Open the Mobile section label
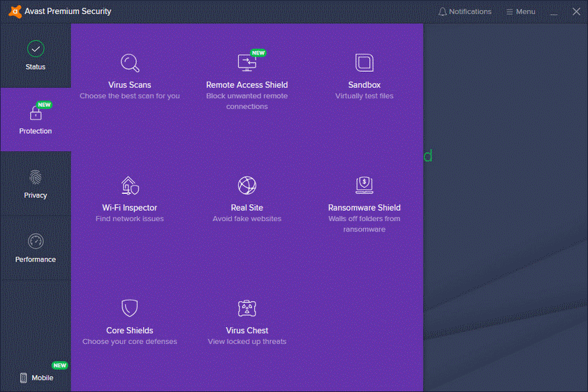This screenshot has height=392, width=588. [43, 378]
